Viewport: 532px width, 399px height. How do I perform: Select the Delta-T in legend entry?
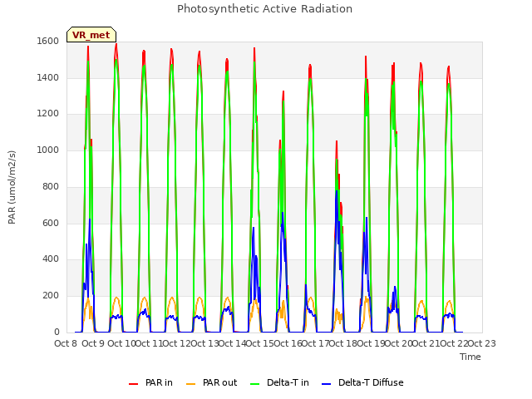279,382
